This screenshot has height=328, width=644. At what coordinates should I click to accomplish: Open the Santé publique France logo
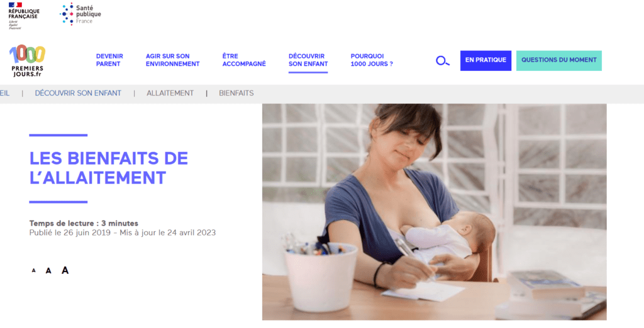coord(80,14)
